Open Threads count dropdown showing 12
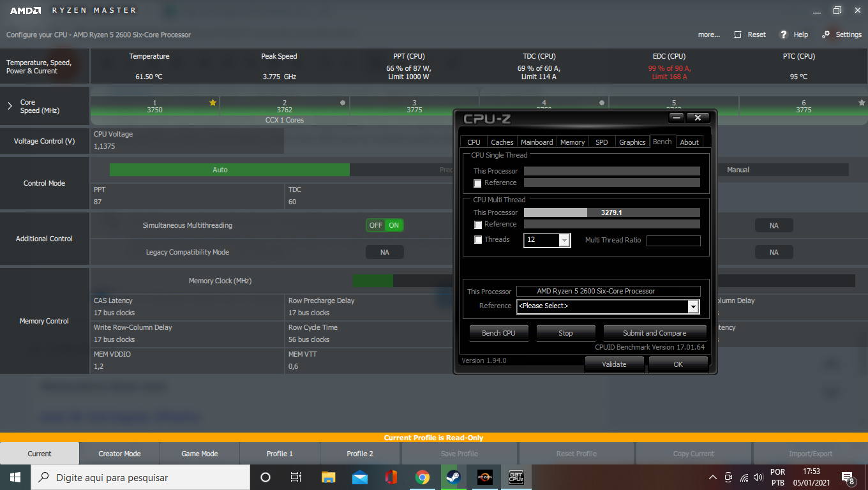 [x=564, y=240]
